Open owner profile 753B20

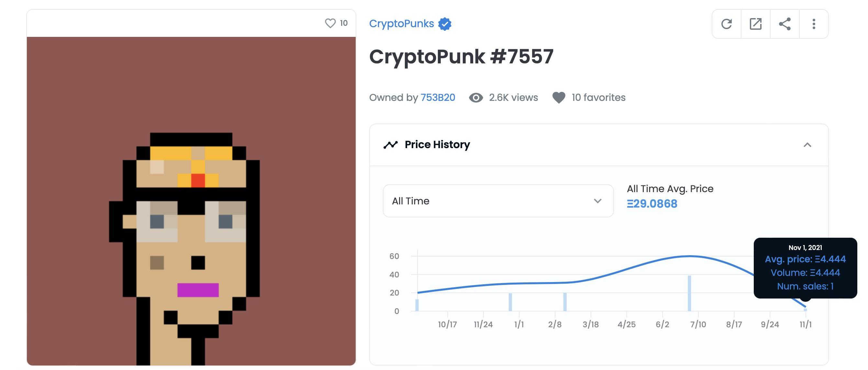coord(438,98)
